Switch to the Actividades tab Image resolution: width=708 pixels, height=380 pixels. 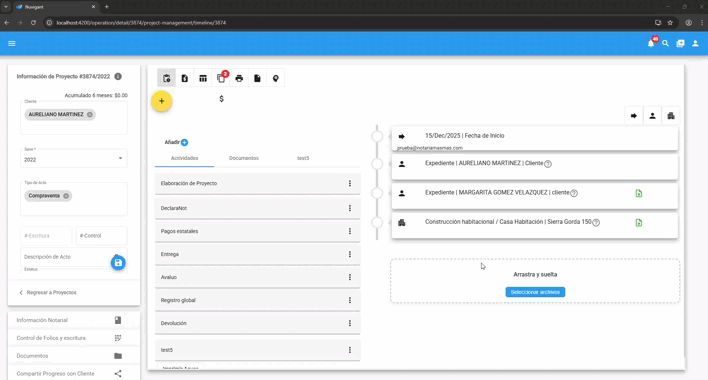click(x=184, y=158)
